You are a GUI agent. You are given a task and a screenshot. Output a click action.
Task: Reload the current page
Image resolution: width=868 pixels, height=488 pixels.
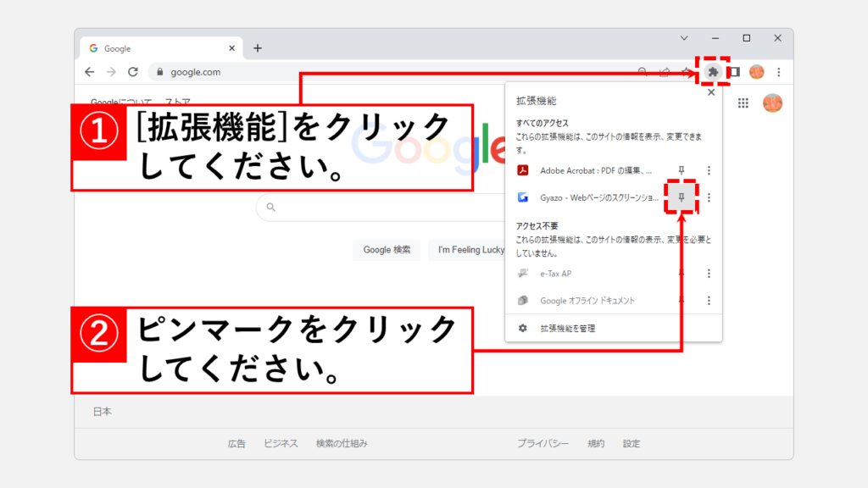coord(133,72)
